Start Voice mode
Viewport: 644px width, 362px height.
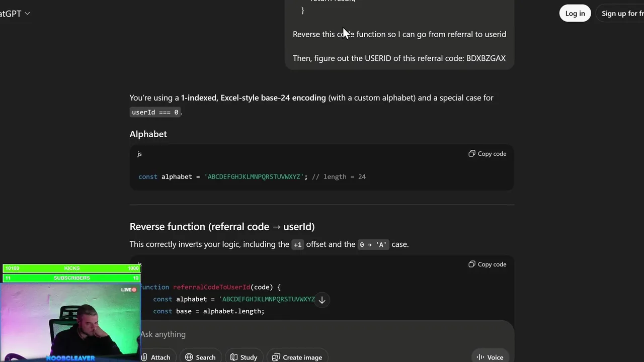(x=490, y=357)
